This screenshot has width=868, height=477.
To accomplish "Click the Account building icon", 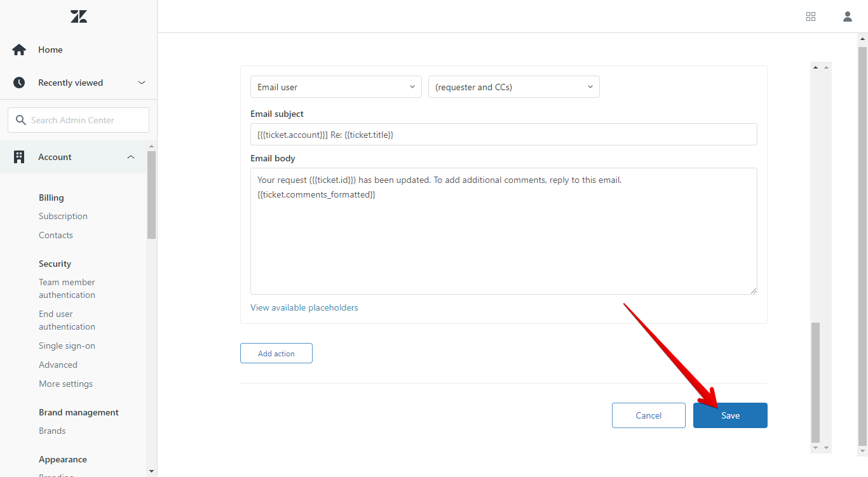I will click(19, 157).
